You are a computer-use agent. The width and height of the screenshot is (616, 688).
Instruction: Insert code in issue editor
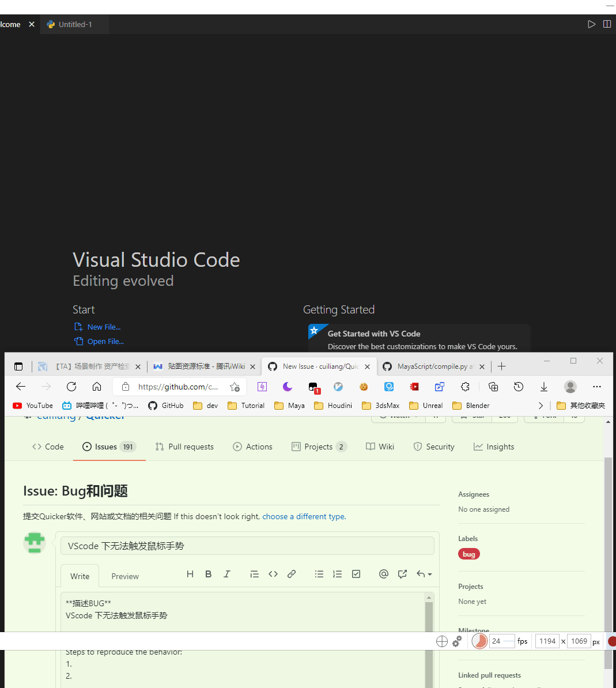[273, 574]
